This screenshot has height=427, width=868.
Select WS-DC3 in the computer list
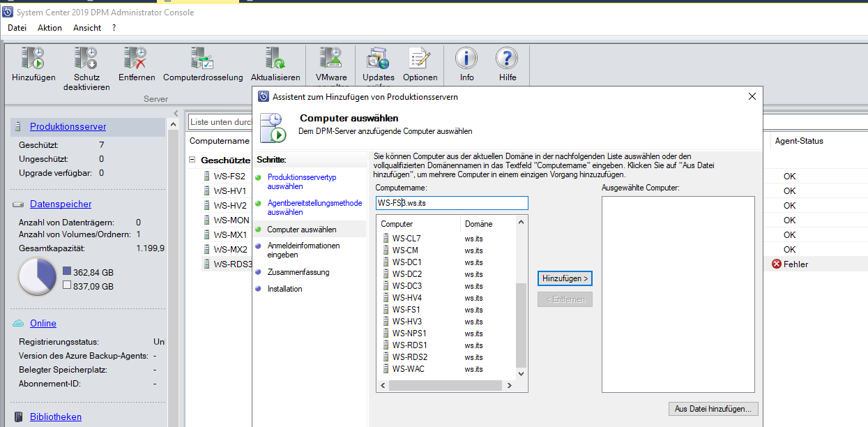[406, 286]
